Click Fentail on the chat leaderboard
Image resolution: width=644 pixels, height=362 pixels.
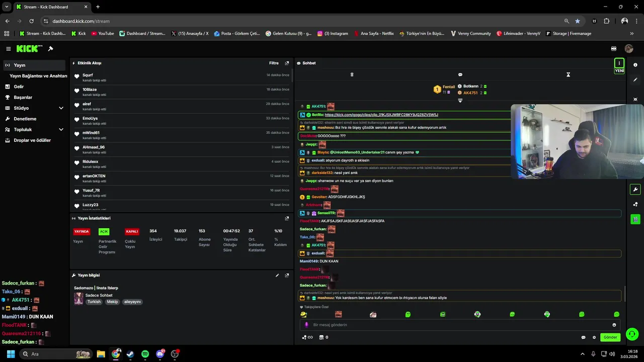(x=444, y=89)
